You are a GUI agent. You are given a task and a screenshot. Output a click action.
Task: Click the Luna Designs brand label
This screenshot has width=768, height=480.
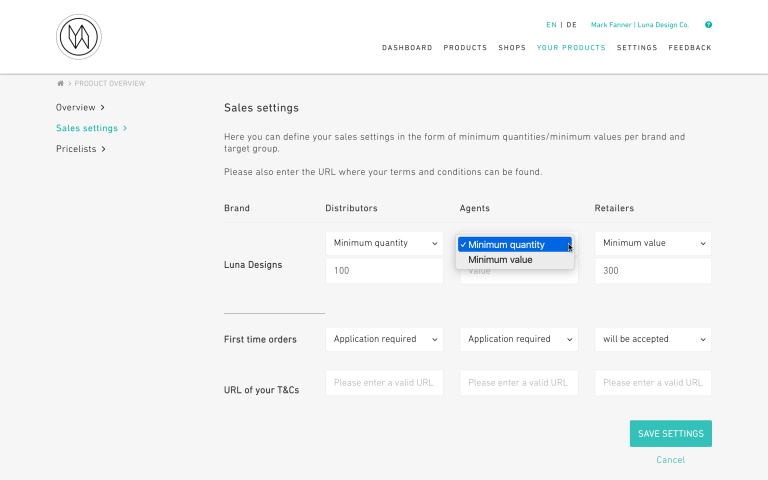click(253, 265)
